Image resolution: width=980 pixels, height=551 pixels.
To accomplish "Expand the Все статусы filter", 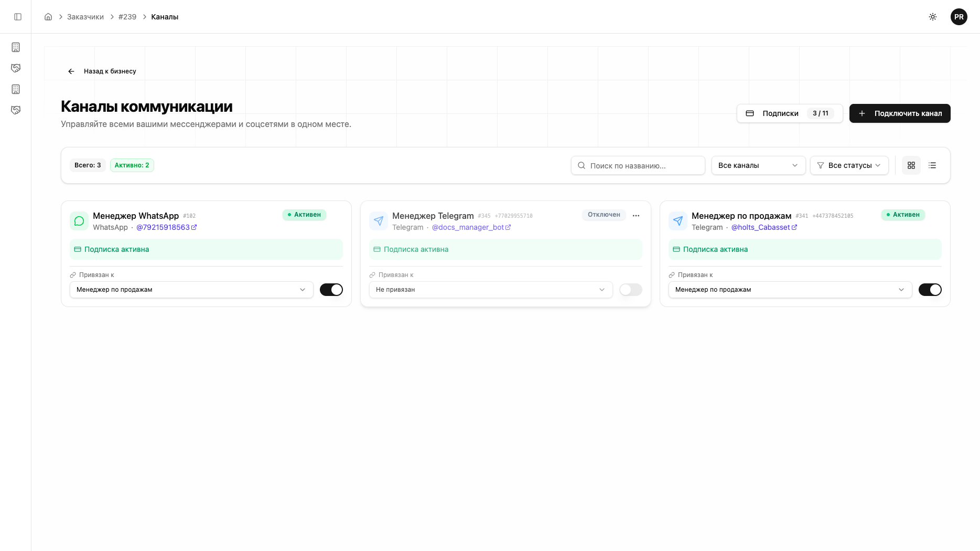I will click(849, 165).
